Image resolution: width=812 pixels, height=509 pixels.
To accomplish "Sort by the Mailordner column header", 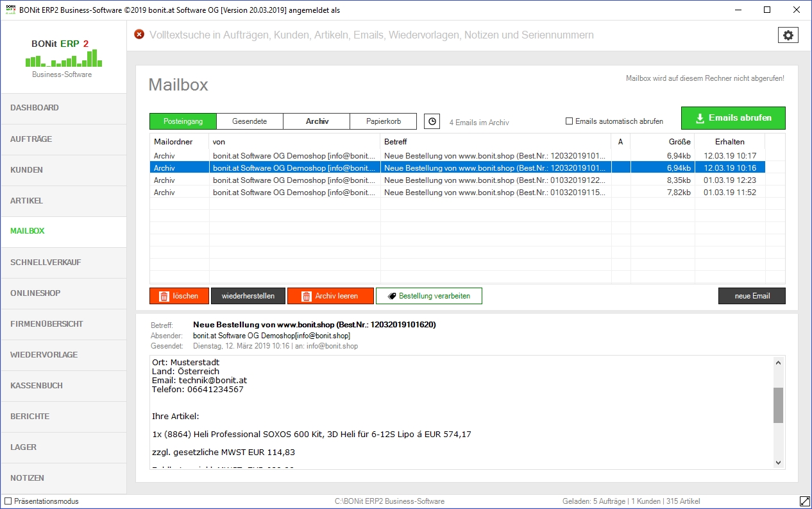I will pos(180,142).
